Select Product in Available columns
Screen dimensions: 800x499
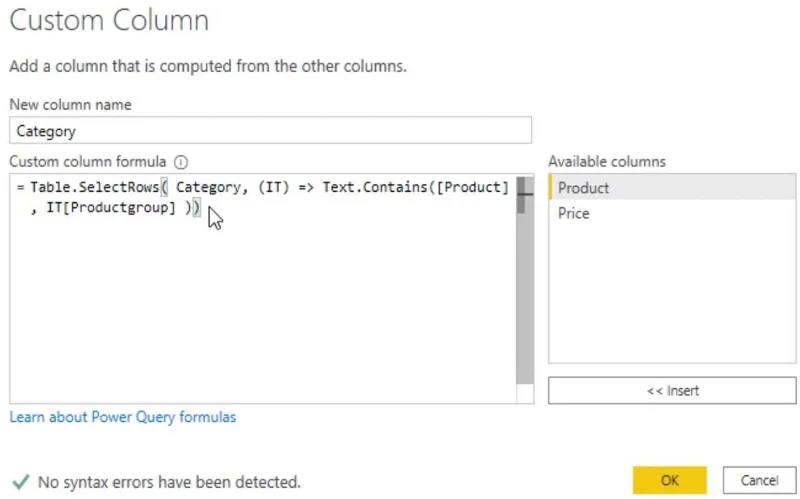click(x=672, y=187)
